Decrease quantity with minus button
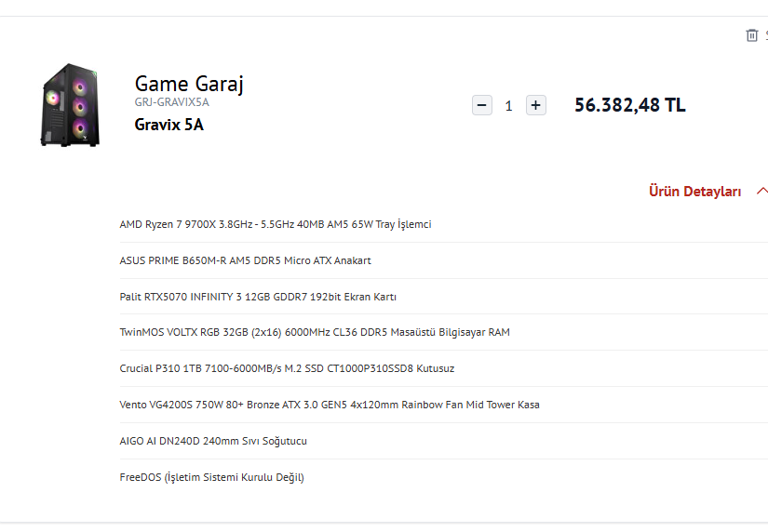Image resolution: width=768 pixels, height=532 pixels. coord(482,105)
